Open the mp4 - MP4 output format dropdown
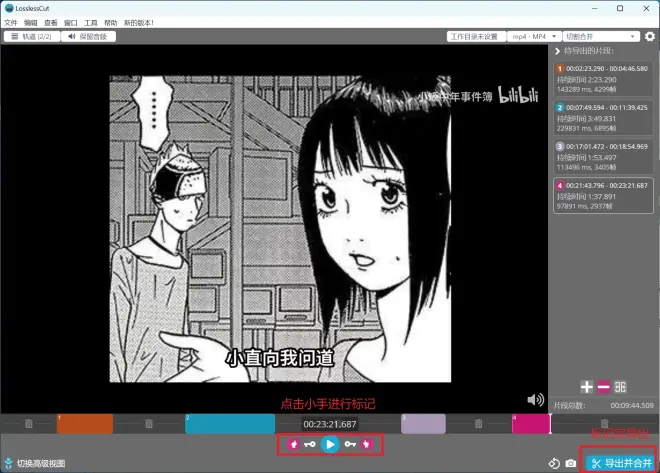Image resolution: width=660 pixels, height=473 pixels. (x=534, y=37)
